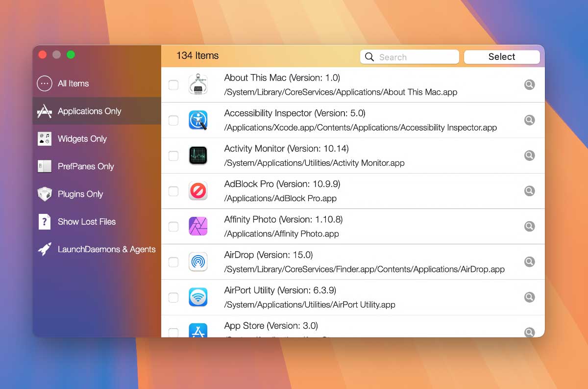The width and height of the screenshot is (588, 389).
Task: Click the title AdBlock Pro (Version: 10.9.9)
Action: 282,184
